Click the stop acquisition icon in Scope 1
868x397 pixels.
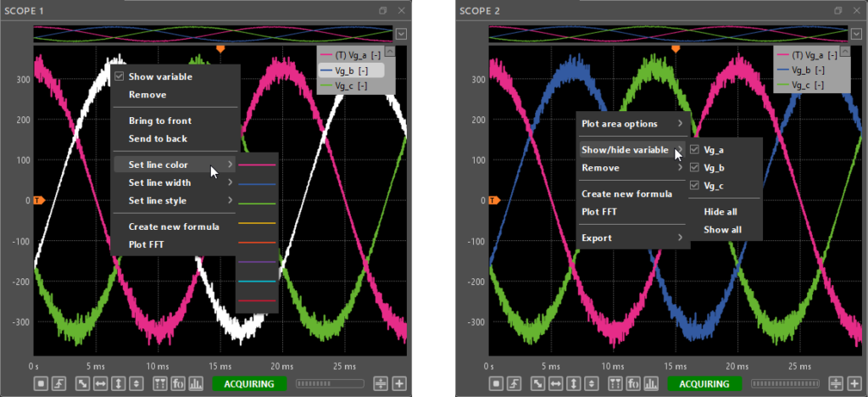pyautogui.click(x=42, y=384)
